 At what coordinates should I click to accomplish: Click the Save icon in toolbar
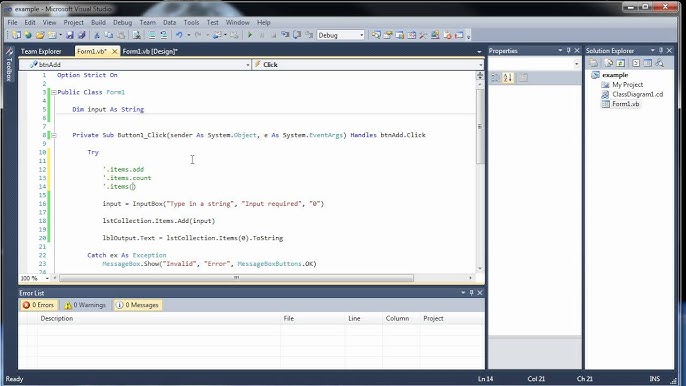[70, 35]
